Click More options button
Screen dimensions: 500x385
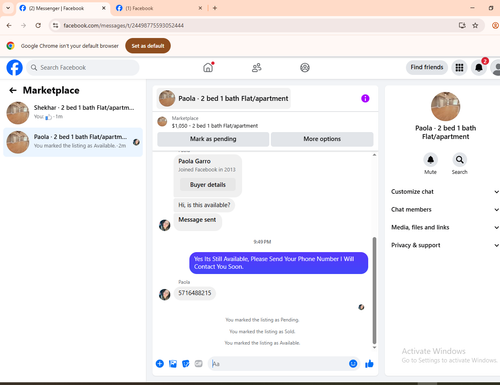pyautogui.click(x=322, y=139)
